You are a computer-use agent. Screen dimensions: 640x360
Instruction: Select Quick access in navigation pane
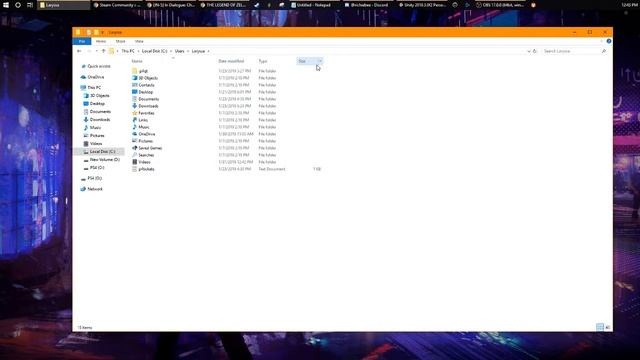point(96,66)
